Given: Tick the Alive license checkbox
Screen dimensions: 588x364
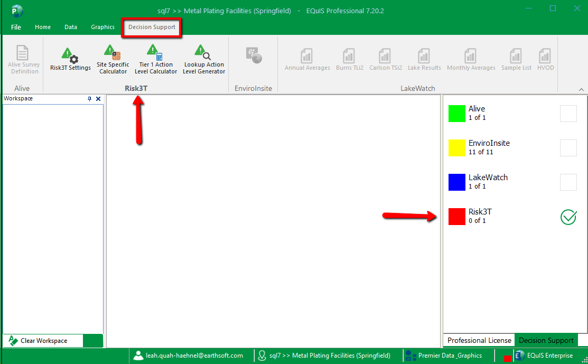Looking at the screenshot, I should (x=568, y=113).
